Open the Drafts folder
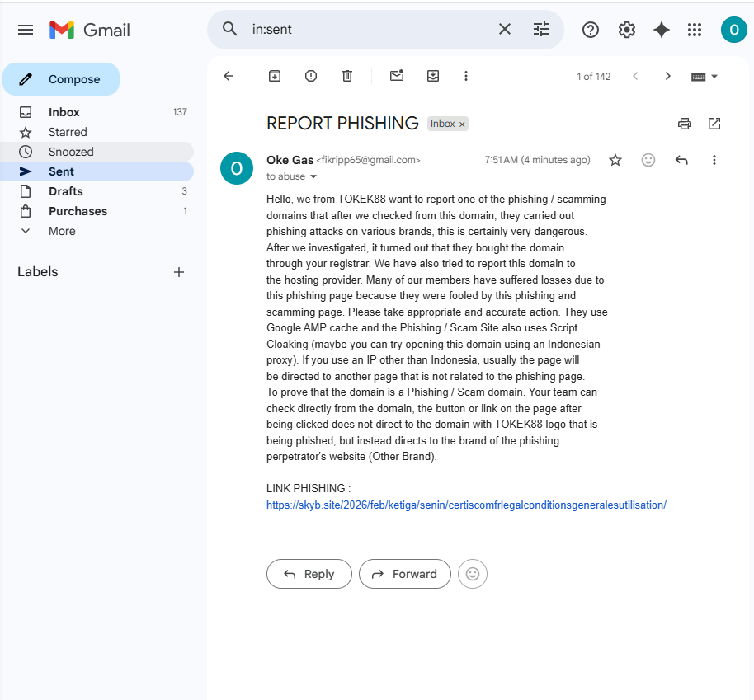 coord(97,191)
